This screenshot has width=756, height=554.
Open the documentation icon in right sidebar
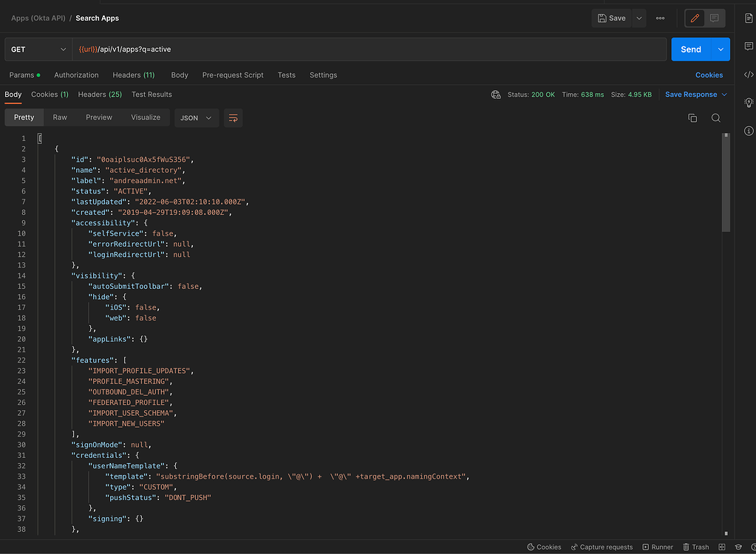749,18
